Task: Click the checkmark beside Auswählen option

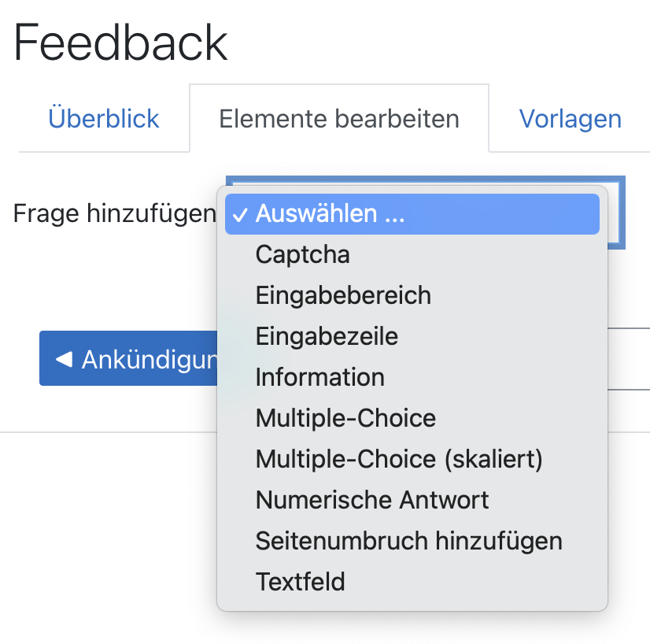Action: tap(241, 214)
